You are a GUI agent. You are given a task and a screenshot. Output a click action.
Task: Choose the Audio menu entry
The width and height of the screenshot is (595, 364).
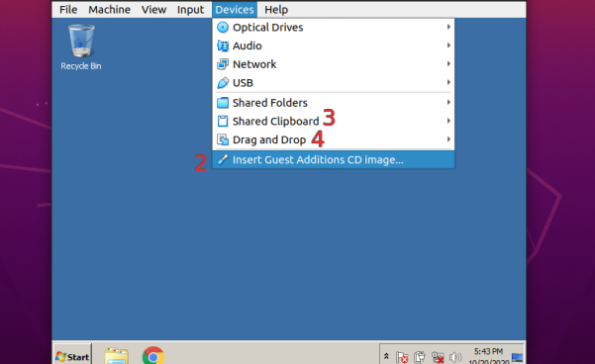334,45
